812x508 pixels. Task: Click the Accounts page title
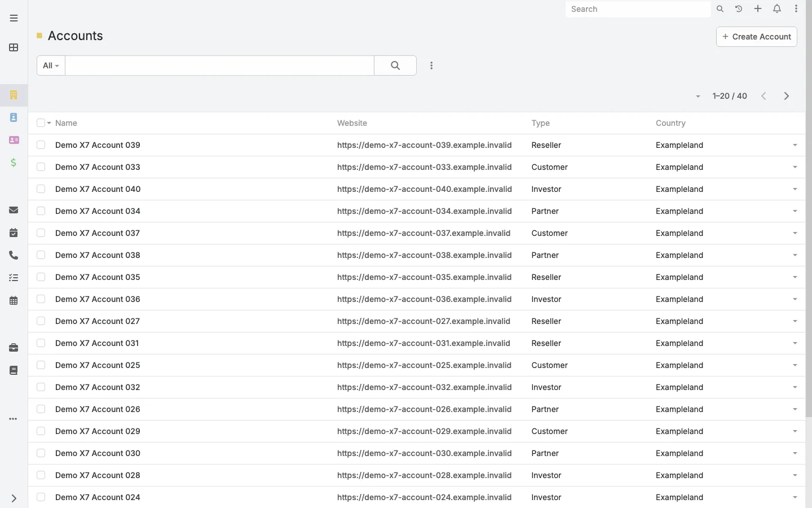click(75, 36)
